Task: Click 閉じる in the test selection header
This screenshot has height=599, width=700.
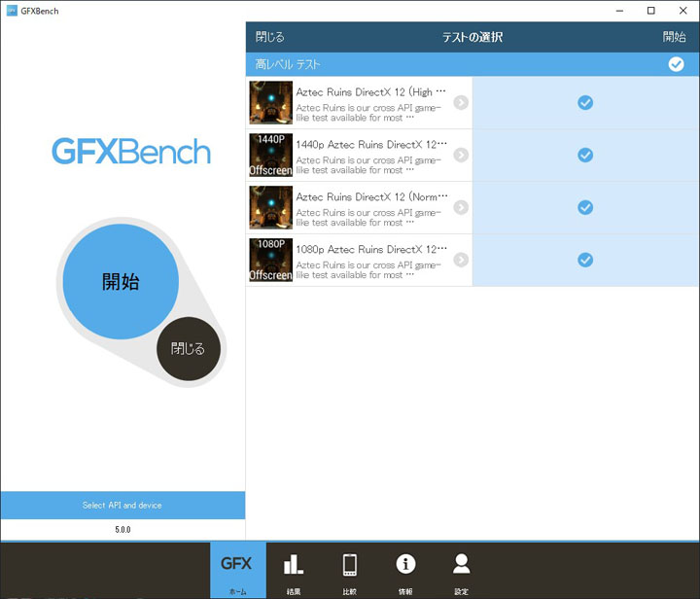Action: pyautogui.click(x=269, y=37)
